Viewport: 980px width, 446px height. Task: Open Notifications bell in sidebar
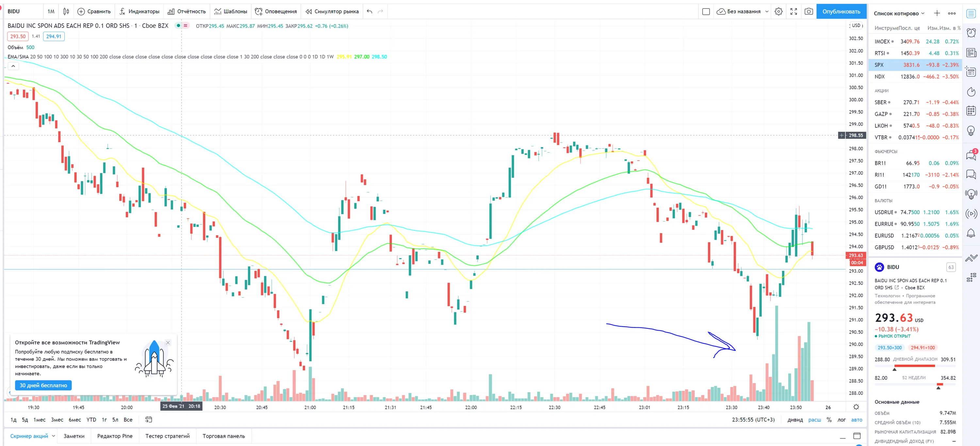click(971, 233)
